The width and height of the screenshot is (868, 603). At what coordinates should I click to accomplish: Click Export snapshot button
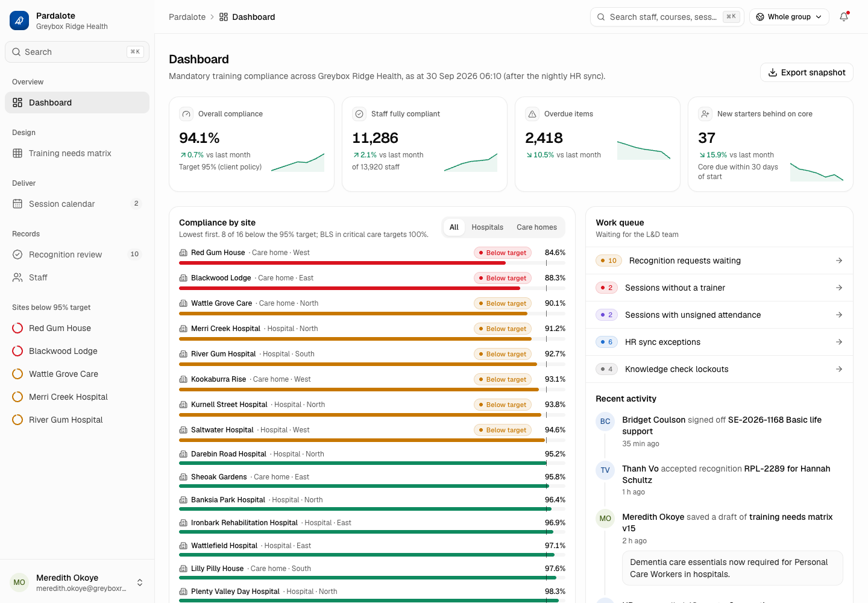(807, 72)
